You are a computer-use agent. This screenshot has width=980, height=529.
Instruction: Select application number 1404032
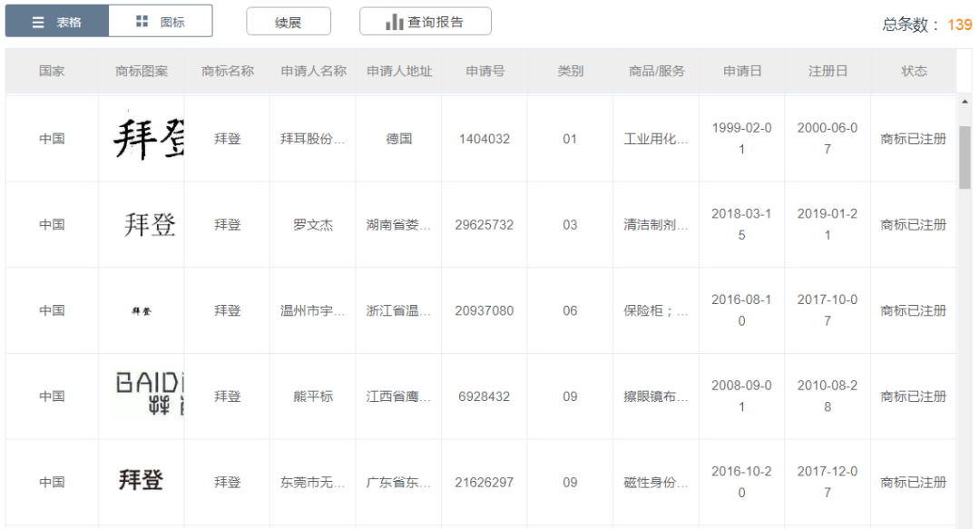pyautogui.click(x=485, y=139)
